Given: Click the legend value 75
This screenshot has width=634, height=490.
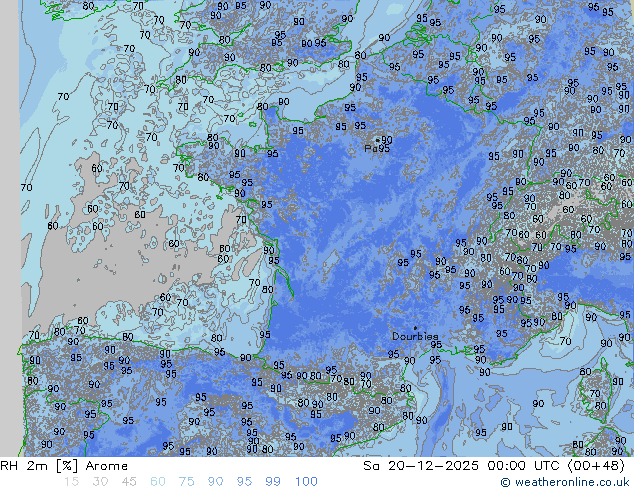Looking at the screenshot, I should (x=186, y=482).
